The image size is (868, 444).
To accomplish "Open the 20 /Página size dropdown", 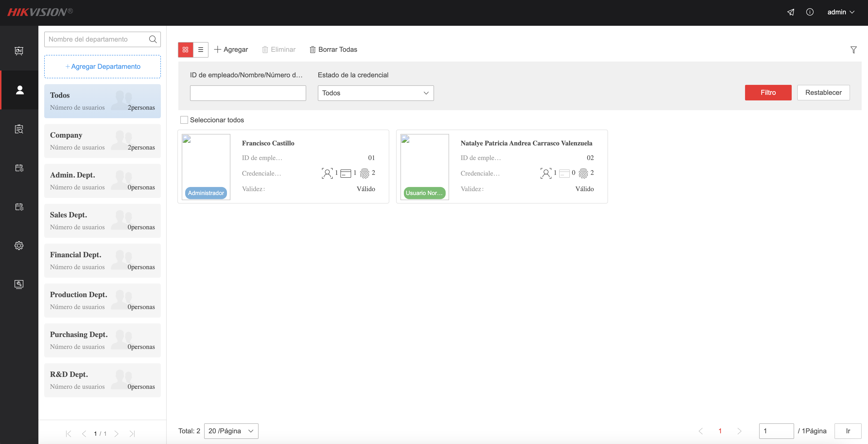I will click(x=231, y=431).
